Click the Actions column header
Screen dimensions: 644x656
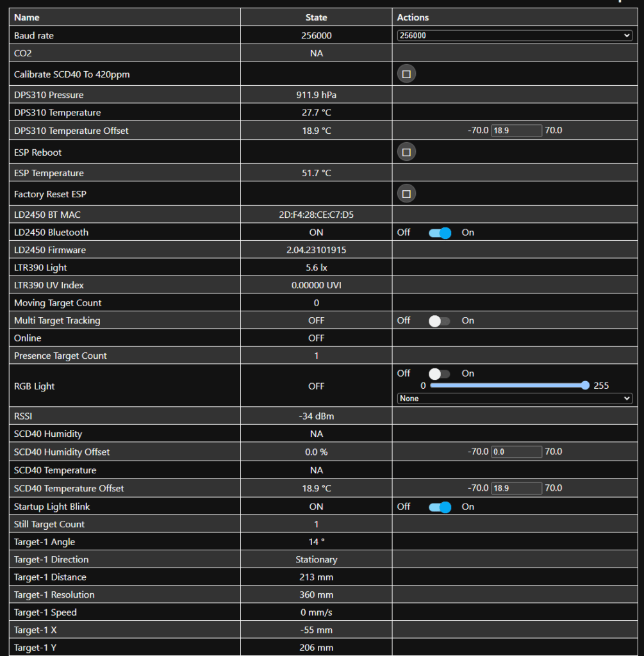pos(413,17)
